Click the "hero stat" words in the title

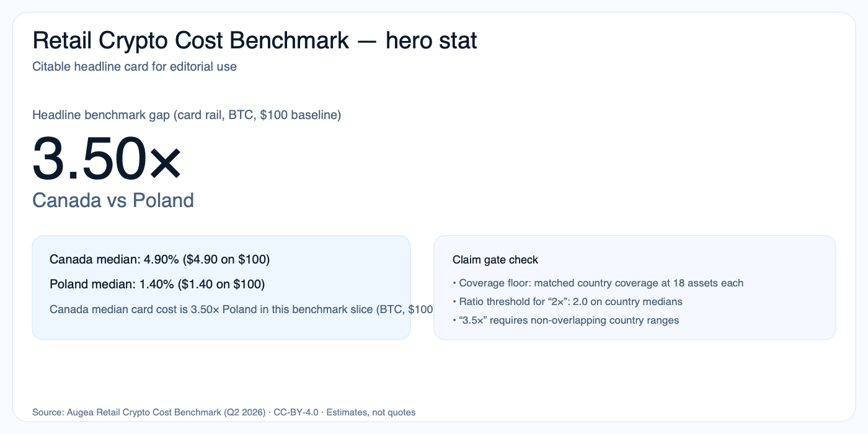(x=432, y=41)
